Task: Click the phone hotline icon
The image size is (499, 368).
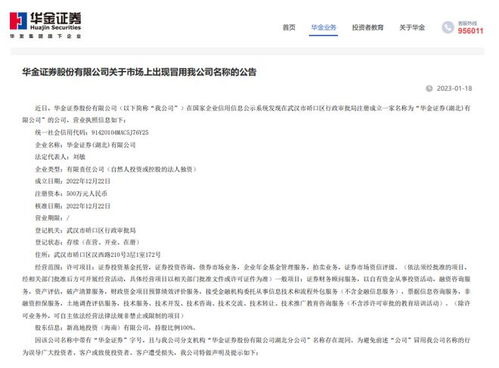Action: [x=448, y=27]
